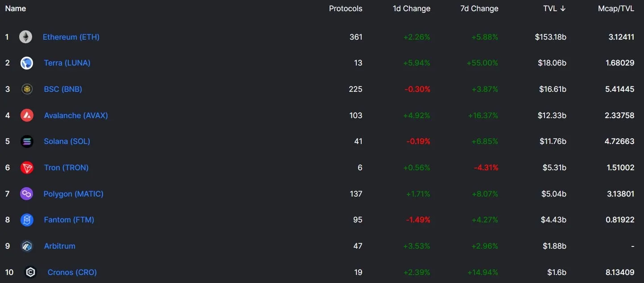Sort table by TVL column header
644x283 pixels.
point(550,8)
